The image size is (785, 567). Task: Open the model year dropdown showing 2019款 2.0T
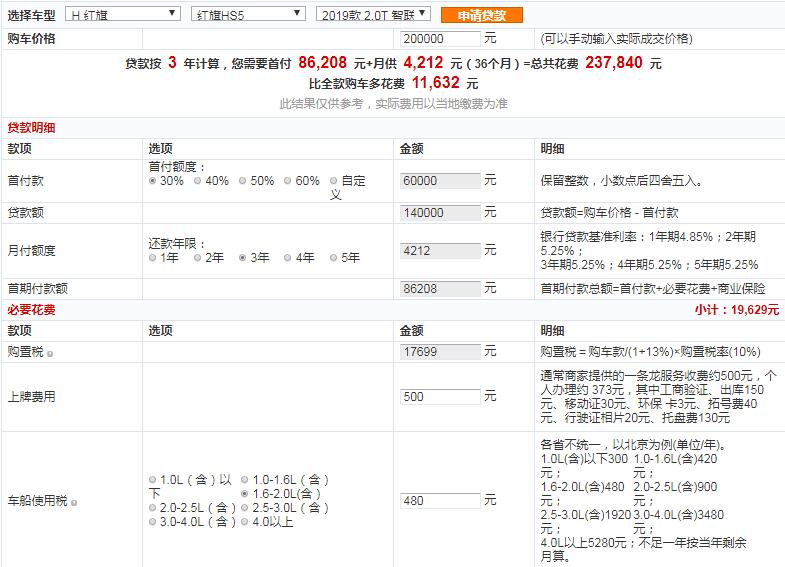coord(373,14)
